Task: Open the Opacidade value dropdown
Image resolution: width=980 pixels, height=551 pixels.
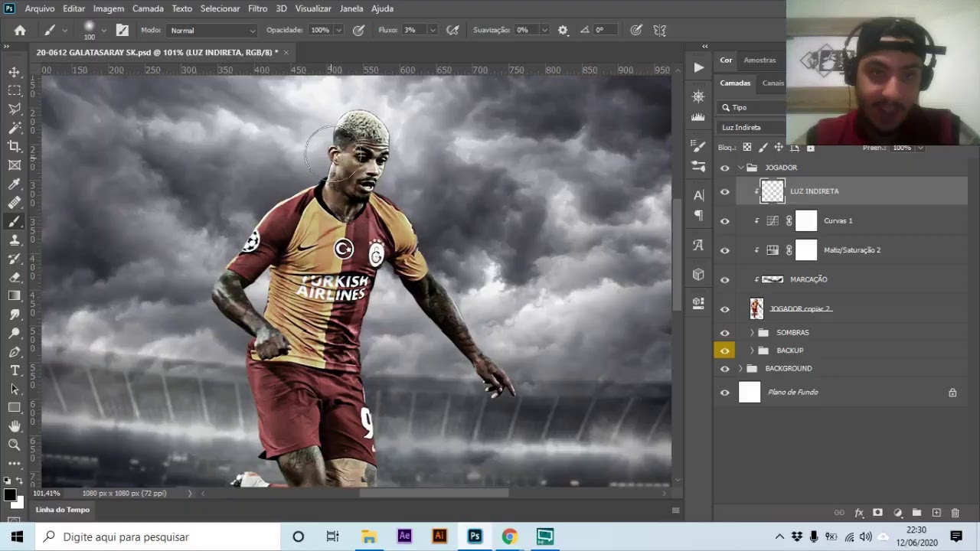Action: point(337,30)
